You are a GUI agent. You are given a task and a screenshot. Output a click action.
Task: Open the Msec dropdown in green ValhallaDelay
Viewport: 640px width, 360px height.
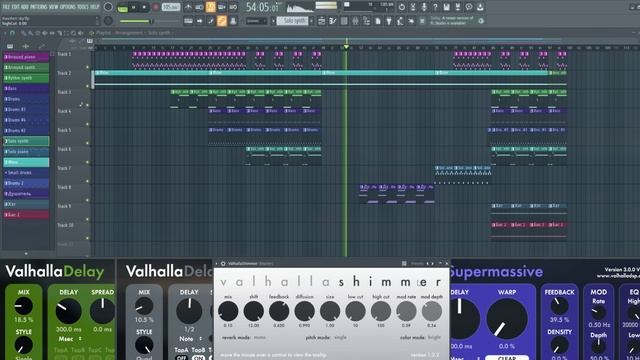tap(70, 339)
